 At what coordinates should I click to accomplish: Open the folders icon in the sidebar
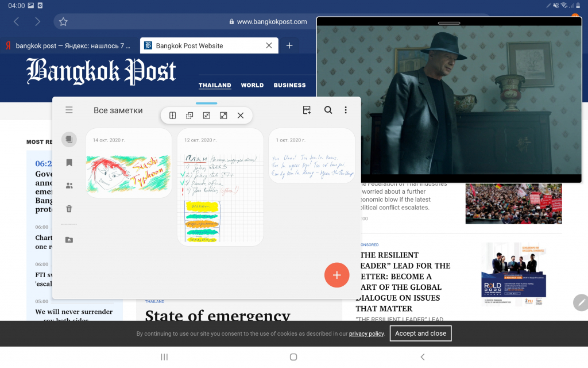click(x=69, y=240)
